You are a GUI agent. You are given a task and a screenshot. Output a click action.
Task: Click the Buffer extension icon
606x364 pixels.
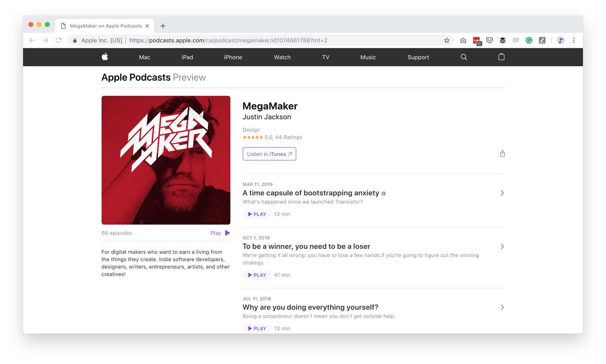click(x=502, y=40)
